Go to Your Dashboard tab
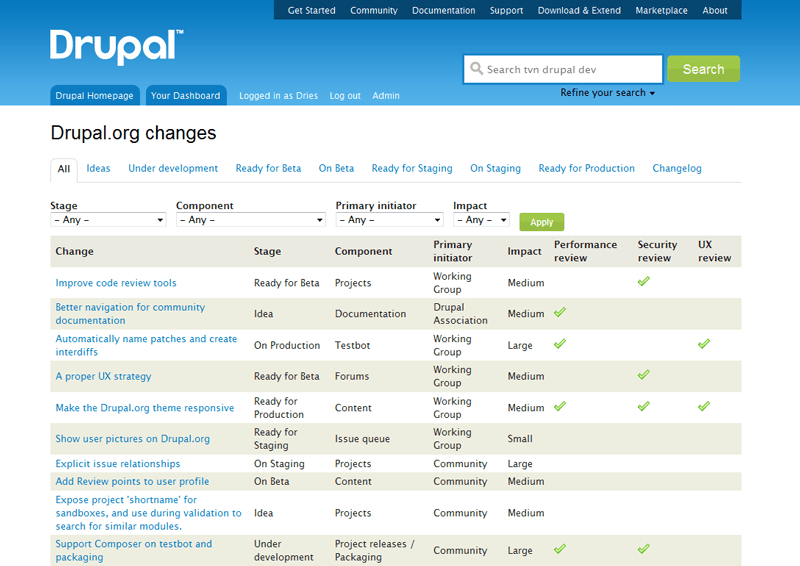 [186, 95]
